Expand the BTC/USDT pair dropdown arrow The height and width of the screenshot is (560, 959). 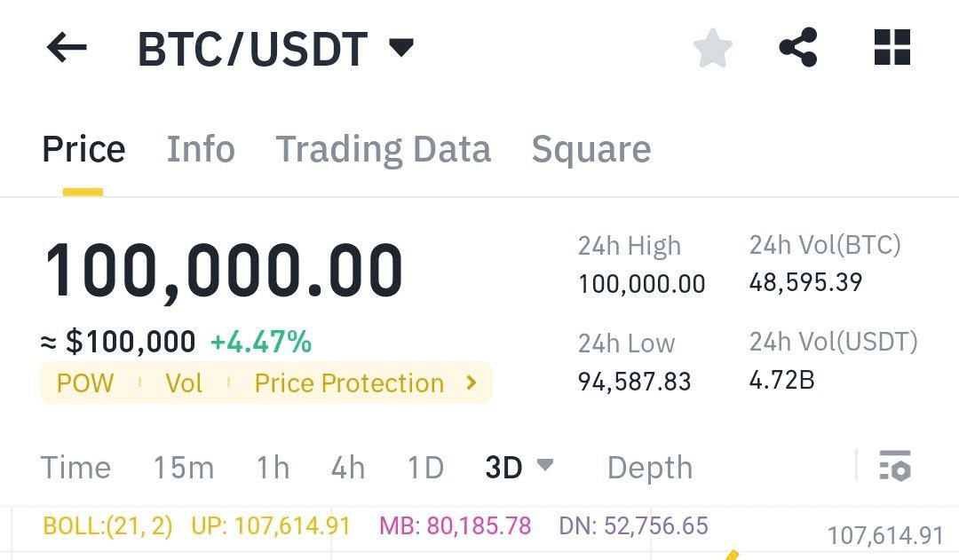click(x=402, y=47)
